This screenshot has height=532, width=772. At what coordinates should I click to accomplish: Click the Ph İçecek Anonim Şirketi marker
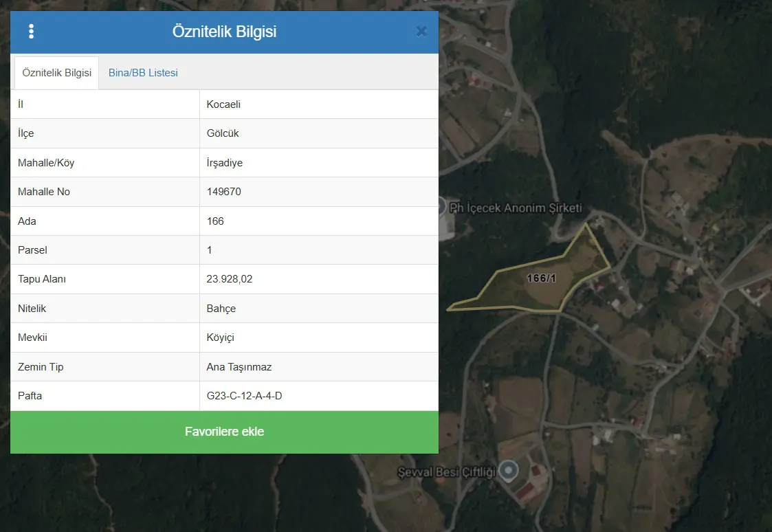point(441,207)
